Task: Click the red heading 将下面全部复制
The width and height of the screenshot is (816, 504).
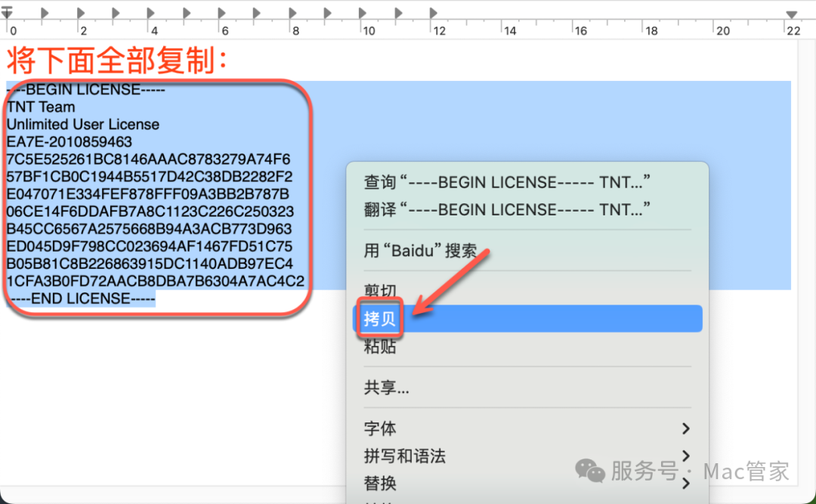Action: pyautogui.click(x=117, y=60)
